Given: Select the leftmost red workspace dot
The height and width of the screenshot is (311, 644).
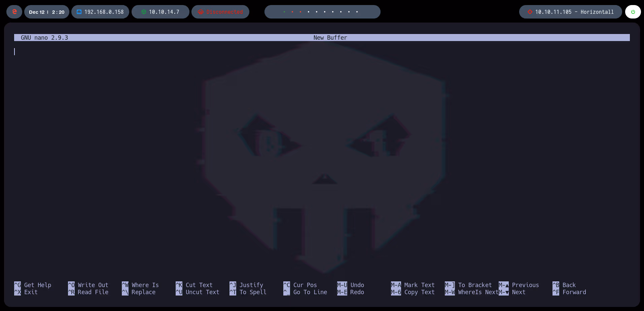Looking at the screenshot, I should (x=292, y=11).
